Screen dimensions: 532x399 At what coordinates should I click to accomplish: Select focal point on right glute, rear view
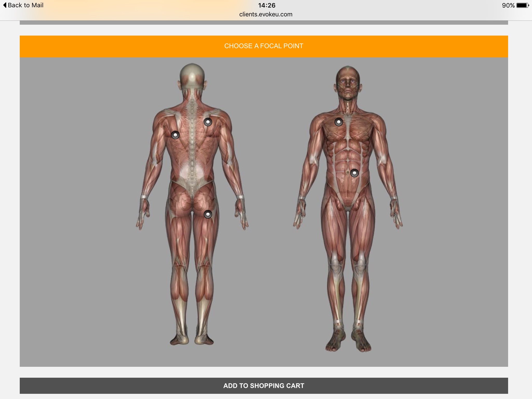click(208, 214)
